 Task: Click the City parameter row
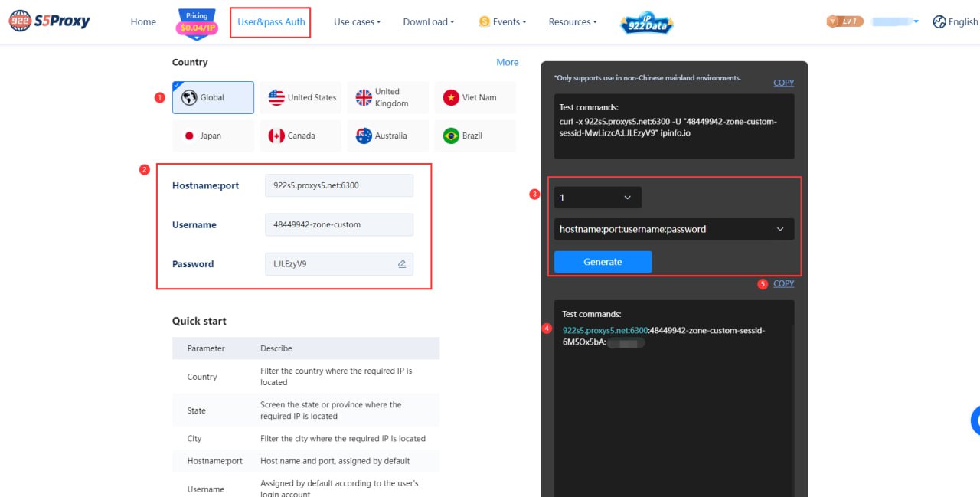pyautogui.click(x=306, y=439)
